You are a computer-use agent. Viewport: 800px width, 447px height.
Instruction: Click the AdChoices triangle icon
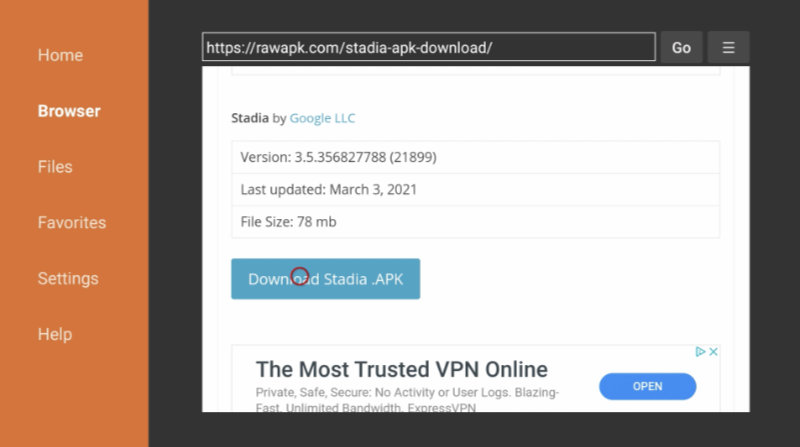click(x=700, y=352)
